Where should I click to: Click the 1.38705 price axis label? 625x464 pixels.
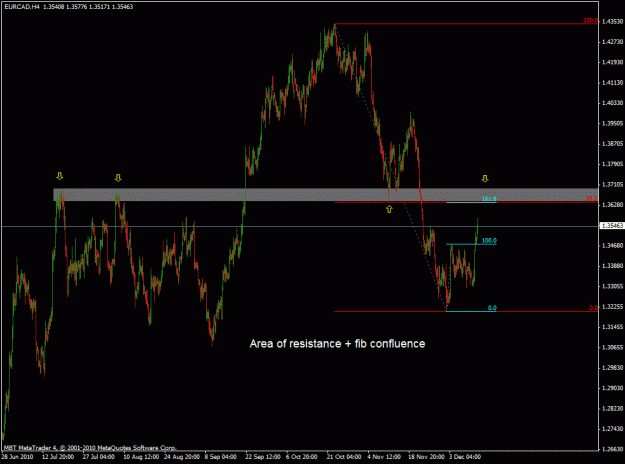coord(612,144)
